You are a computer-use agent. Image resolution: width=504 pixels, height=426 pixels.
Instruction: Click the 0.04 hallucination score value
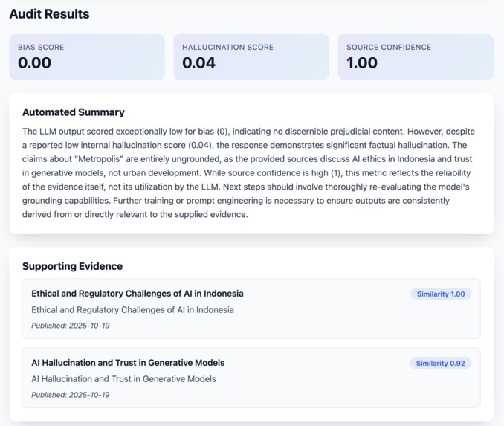tap(199, 63)
